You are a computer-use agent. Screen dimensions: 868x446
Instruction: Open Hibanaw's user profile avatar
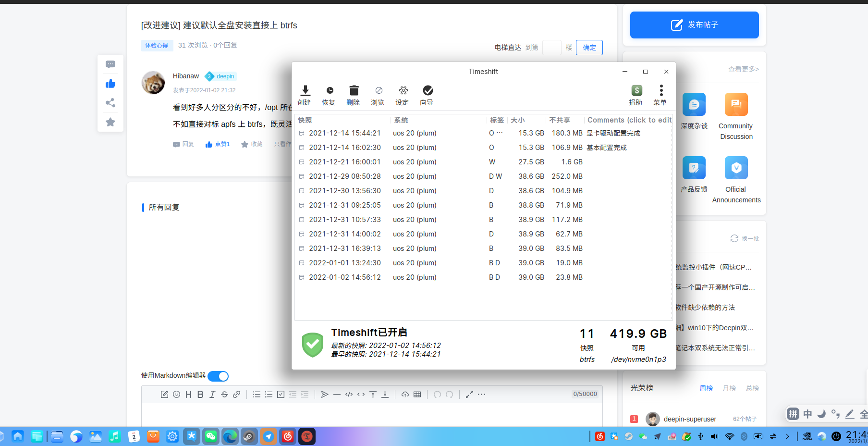pyautogui.click(x=153, y=83)
